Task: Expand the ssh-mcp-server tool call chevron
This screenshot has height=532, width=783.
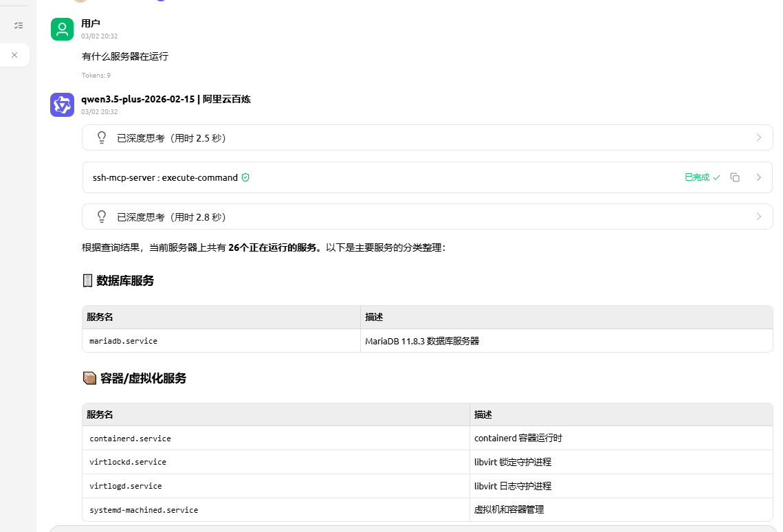Action: click(759, 177)
